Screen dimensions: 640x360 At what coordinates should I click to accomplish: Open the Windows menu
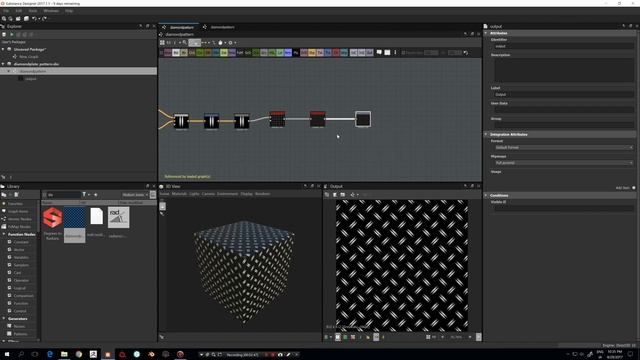[51, 11]
